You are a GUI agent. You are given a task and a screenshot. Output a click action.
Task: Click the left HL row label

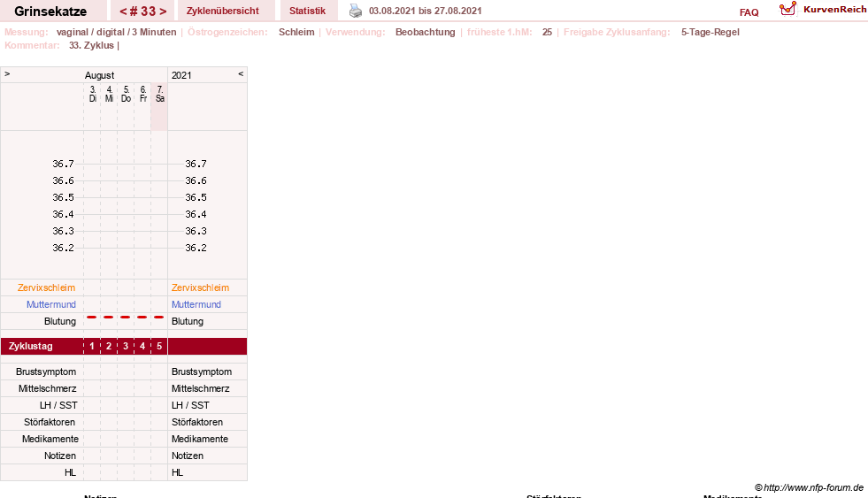click(x=70, y=472)
